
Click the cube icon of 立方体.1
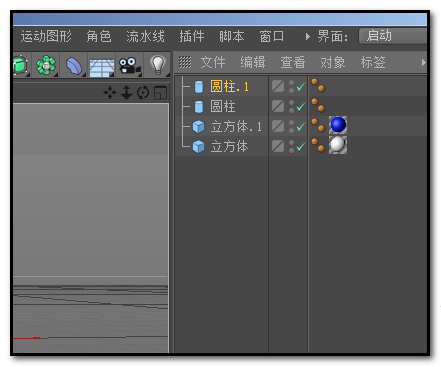point(199,127)
